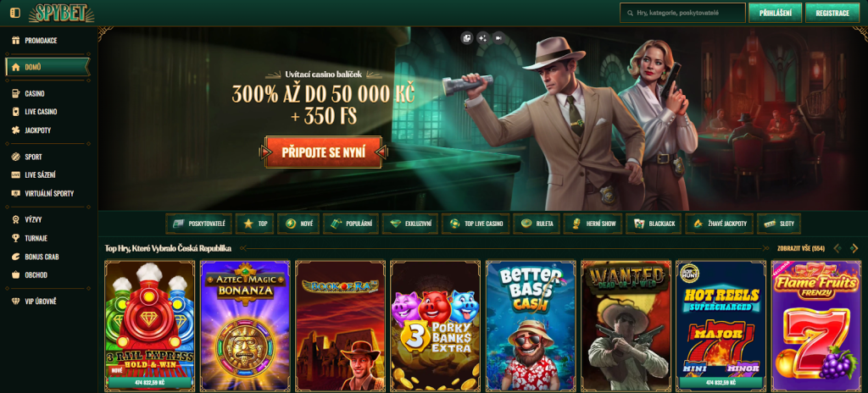Select Live Casino card icon in sidebar
Viewport: 868px width, 393px height.
coord(15,112)
